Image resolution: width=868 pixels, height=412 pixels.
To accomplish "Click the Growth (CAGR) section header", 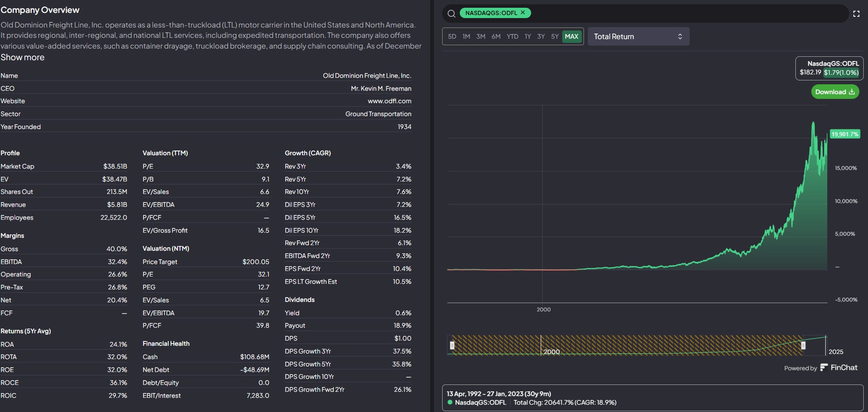I will click(x=308, y=153).
